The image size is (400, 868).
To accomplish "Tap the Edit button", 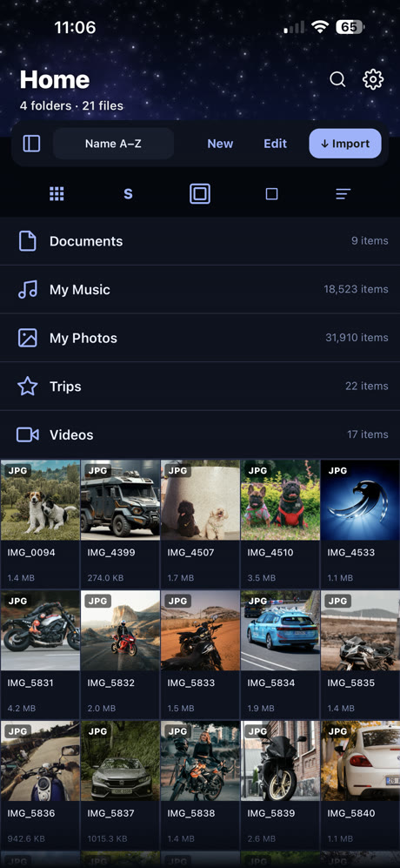I will [275, 144].
